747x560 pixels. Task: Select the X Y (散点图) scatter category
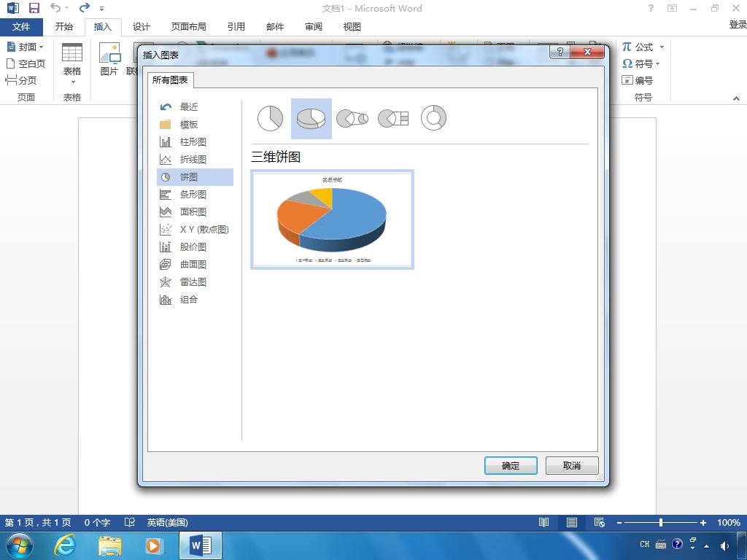pyautogui.click(x=196, y=229)
